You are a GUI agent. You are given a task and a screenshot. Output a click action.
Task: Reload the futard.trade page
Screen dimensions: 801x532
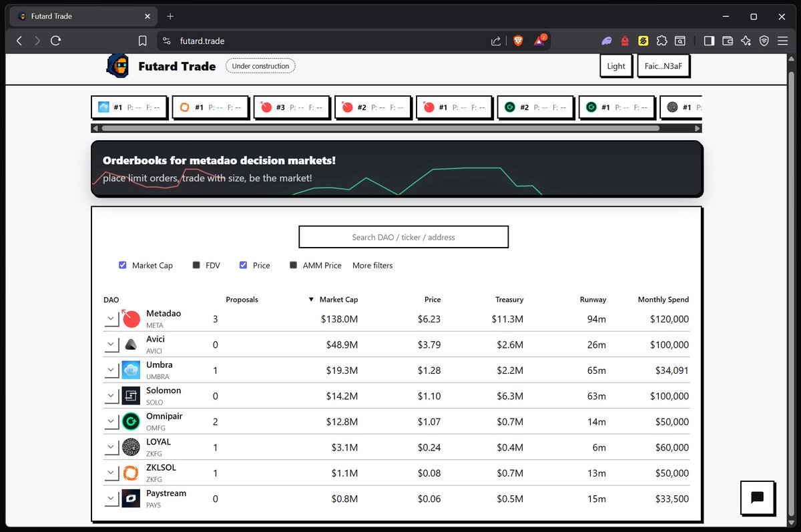[x=56, y=41]
